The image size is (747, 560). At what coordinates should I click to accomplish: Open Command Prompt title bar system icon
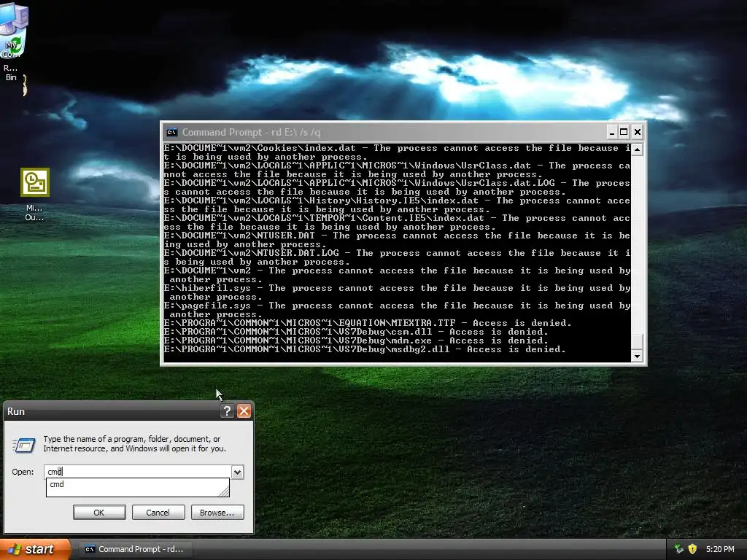point(171,133)
